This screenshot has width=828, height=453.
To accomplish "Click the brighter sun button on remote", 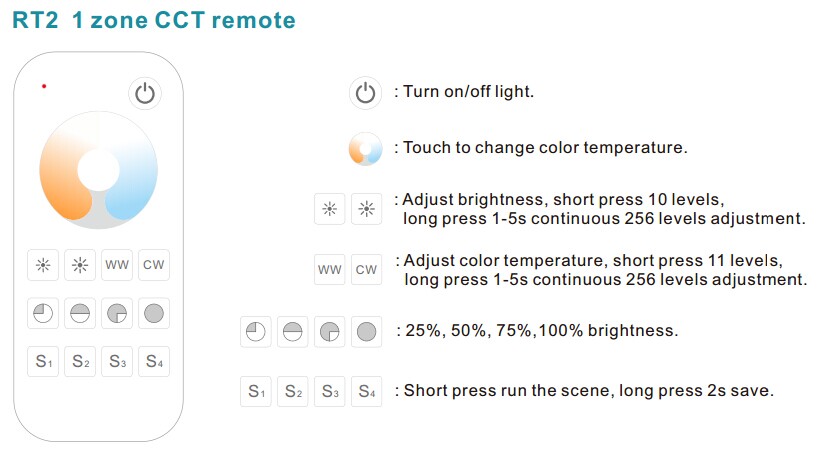I will click(80, 265).
